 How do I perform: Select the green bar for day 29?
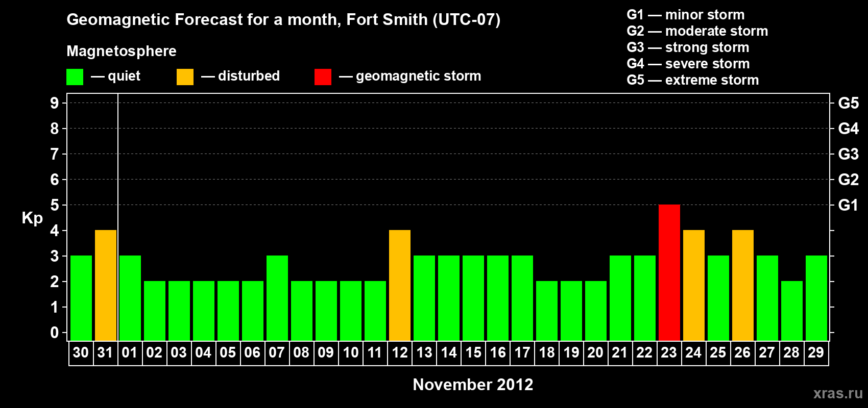(816, 298)
